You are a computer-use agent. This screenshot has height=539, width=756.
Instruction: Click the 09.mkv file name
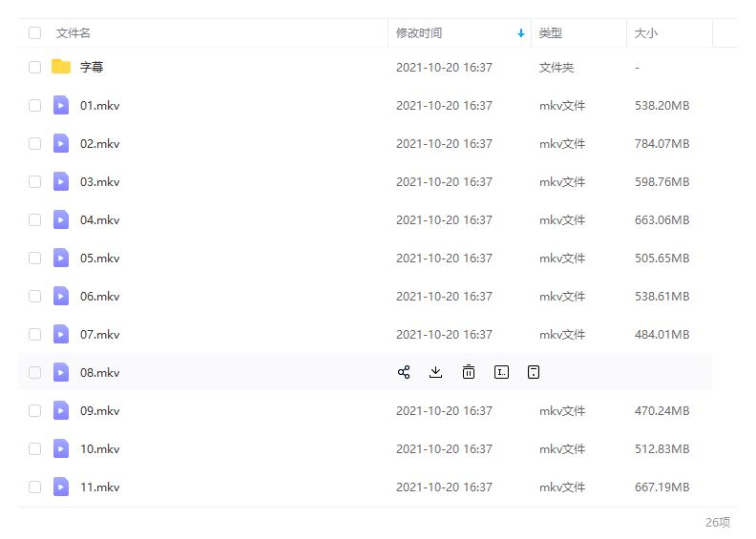coord(100,410)
